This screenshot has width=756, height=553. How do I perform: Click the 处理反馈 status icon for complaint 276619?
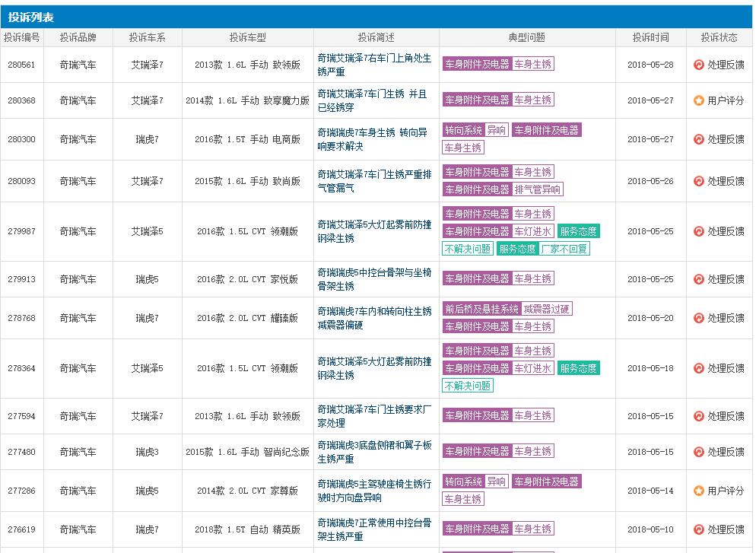point(699,529)
